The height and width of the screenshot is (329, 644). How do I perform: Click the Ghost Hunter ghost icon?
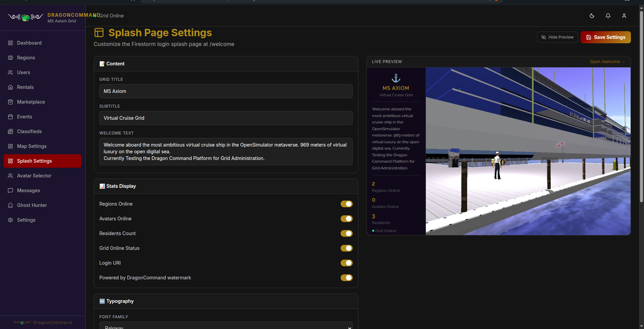10,205
